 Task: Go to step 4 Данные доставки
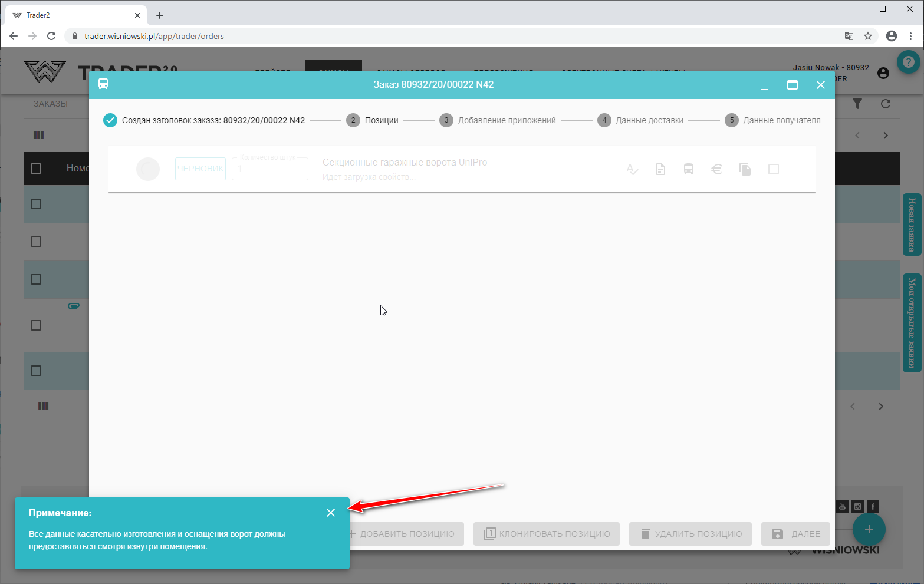pyautogui.click(x=640, y=120)
